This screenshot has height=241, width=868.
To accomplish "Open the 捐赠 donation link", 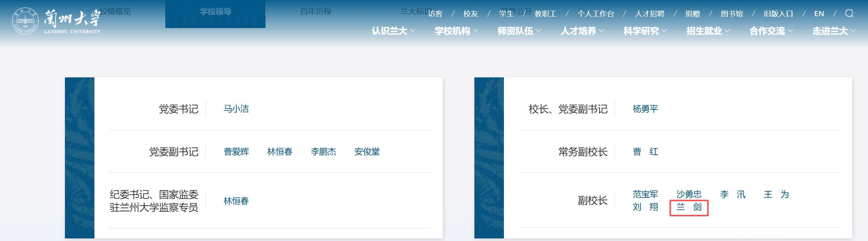I will (x=693, y=14).
